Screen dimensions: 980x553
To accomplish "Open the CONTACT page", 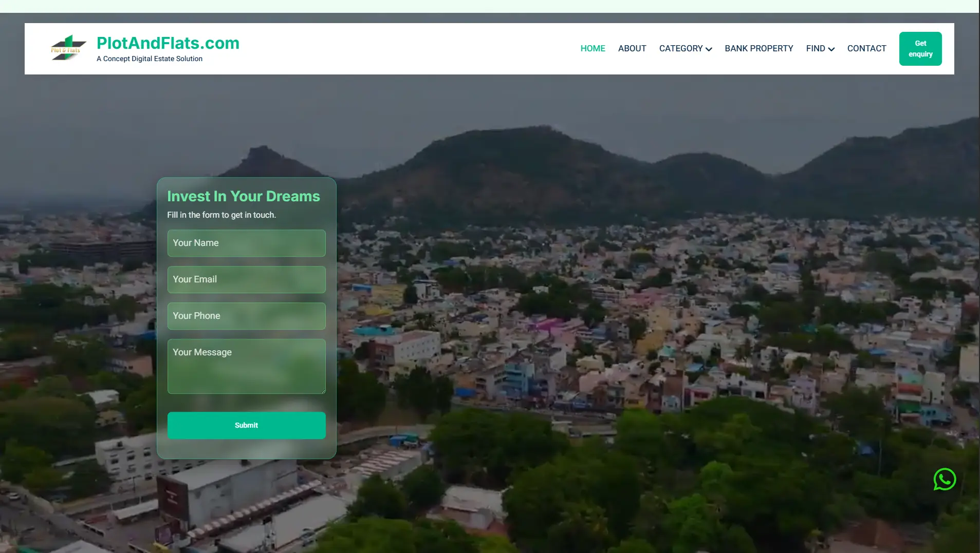I will click(867, 48).
